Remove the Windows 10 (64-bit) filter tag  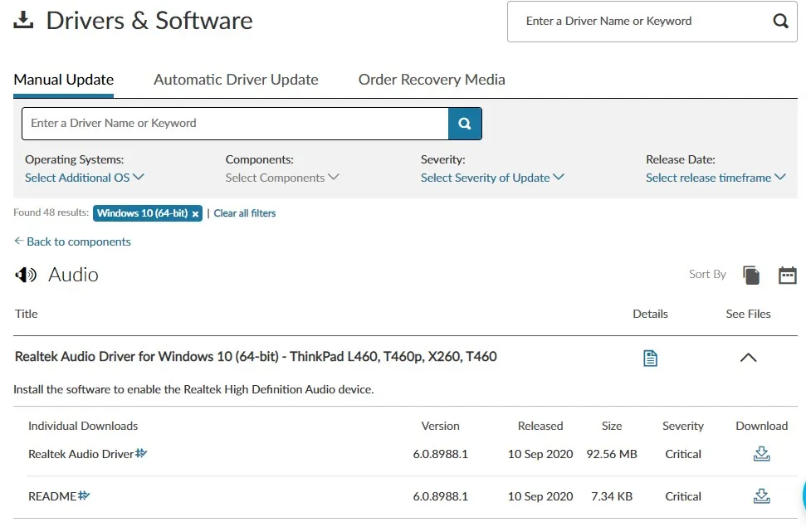195,214
